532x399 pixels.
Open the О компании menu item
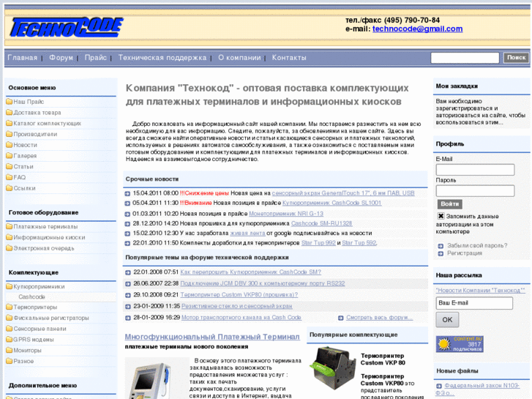pos(239,58)
